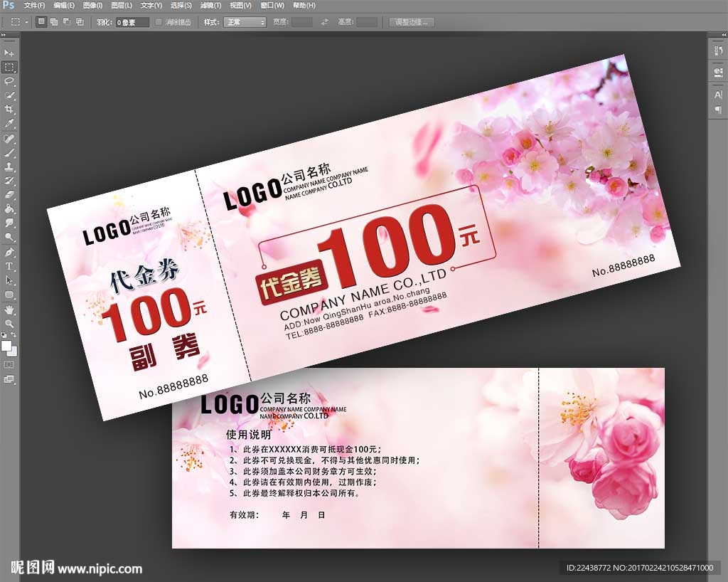Select the Brush tool
Viewport: 728px width, 582px height.
[x=9, y=153]
